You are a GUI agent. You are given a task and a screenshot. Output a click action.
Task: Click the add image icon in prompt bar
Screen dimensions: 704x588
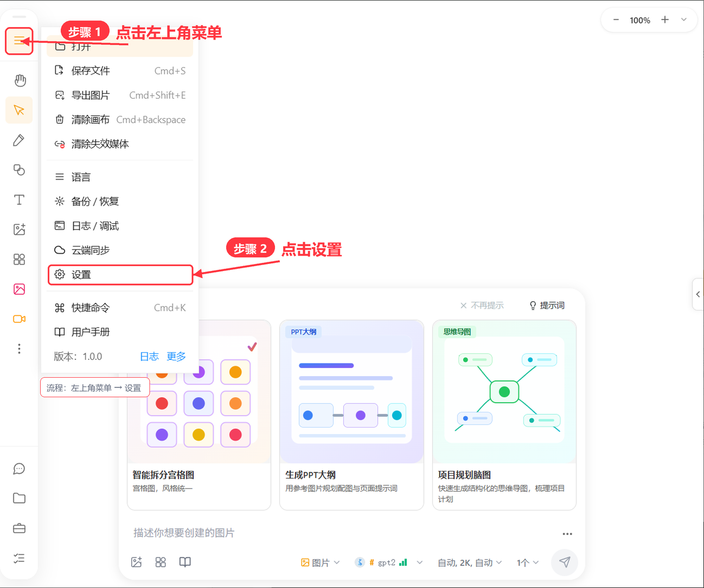click(137, 562)
